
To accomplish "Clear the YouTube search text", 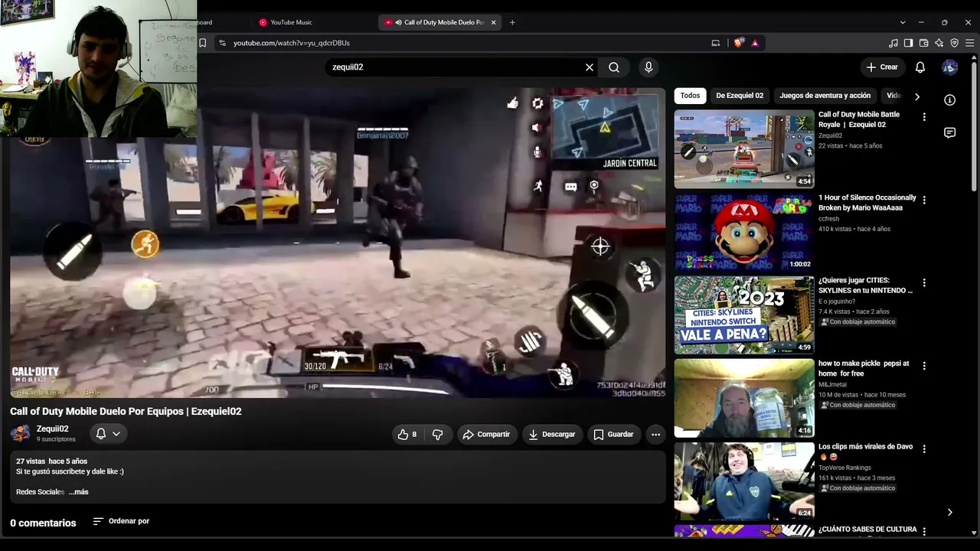I will pyautogui.click(x=590, y=67).
